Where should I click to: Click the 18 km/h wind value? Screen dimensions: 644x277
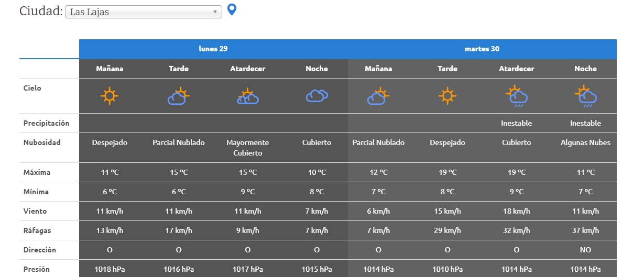coord(516,211)
